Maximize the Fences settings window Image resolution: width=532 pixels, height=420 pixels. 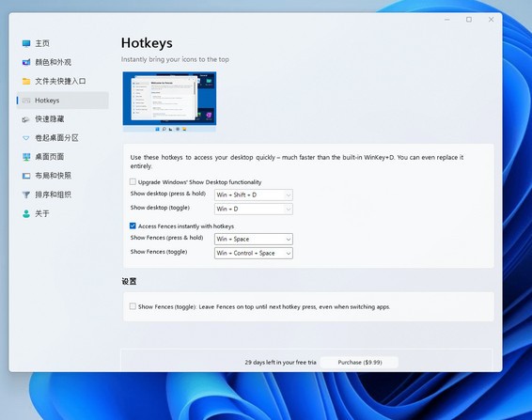(x=469, y=20)
